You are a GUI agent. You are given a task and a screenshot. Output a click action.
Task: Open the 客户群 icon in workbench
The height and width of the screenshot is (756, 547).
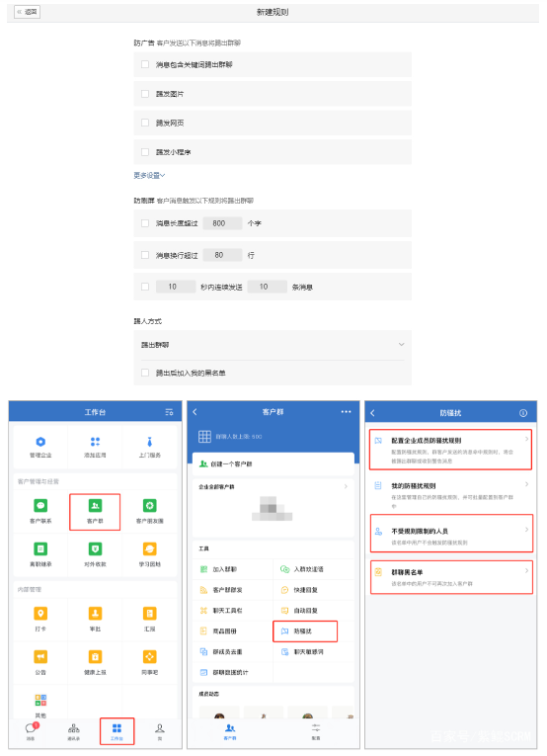pyautogui.click(x=95, y=506)
